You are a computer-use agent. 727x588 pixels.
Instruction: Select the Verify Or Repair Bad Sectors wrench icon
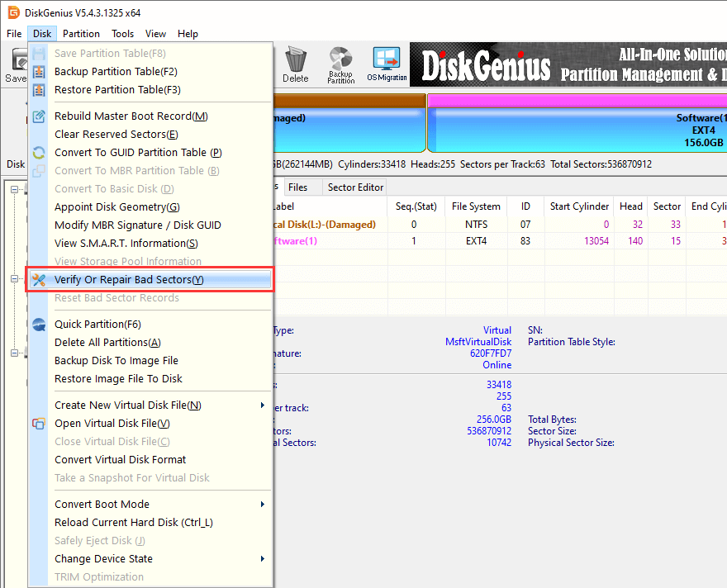click(39, 279)
